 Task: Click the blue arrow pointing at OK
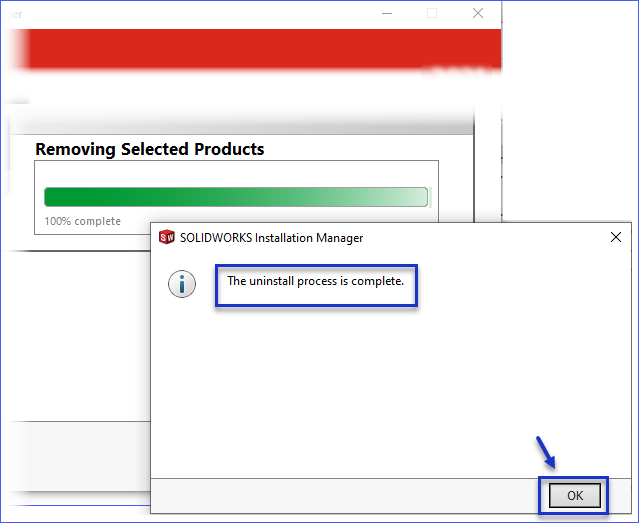coord(545,451)
